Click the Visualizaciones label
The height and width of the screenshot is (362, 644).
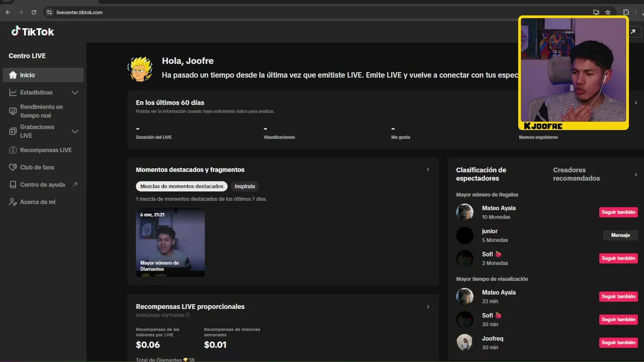[x=279, y=137]
